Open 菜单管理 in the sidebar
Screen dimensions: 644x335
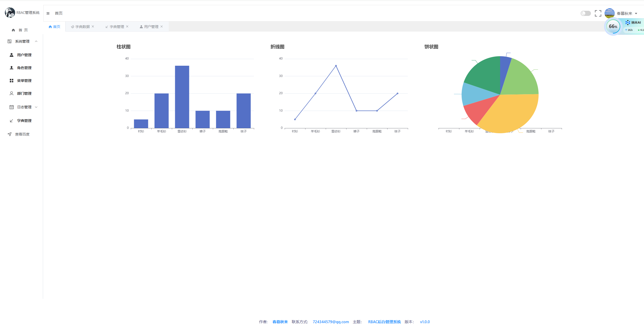[24, 81]
